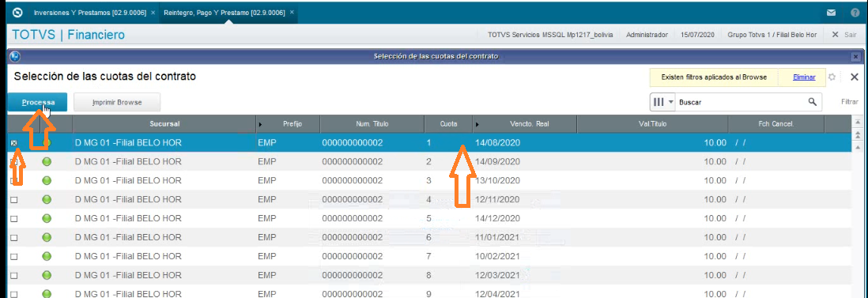Click the Eliminar filters link
The width and height of the screenshot is (868, 298).
coord(804,77)
